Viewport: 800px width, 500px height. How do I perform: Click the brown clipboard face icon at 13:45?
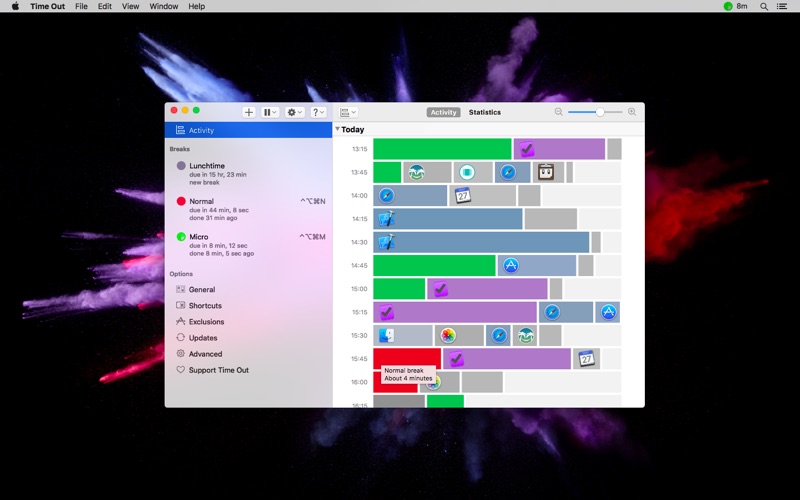click(x=546, y=172)
